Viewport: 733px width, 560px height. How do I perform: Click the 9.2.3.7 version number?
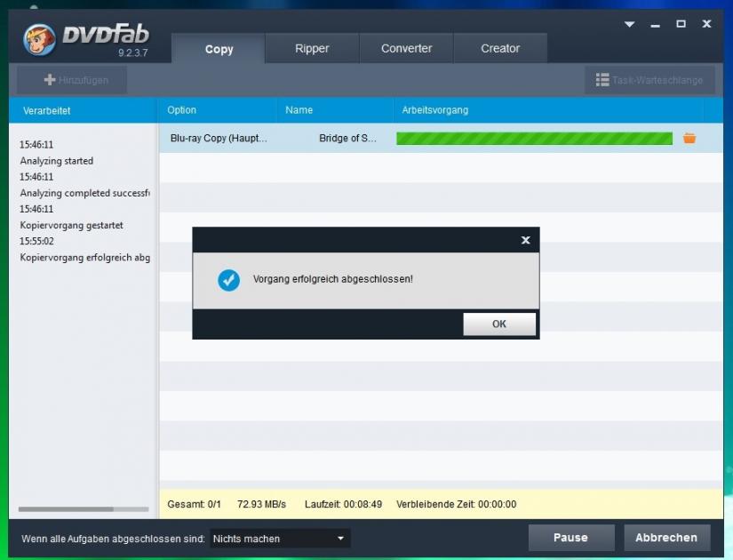pyautogui.click(x=132, y=52)
